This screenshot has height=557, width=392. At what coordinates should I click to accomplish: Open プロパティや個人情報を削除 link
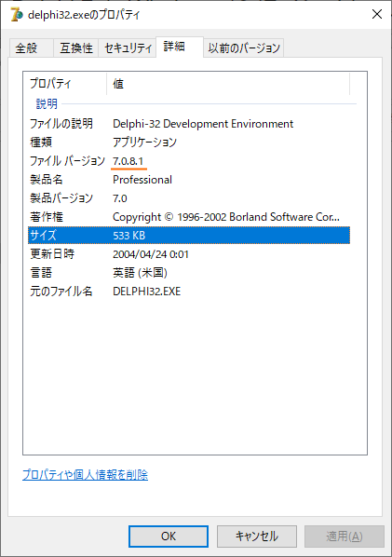(x=86, y=474)
